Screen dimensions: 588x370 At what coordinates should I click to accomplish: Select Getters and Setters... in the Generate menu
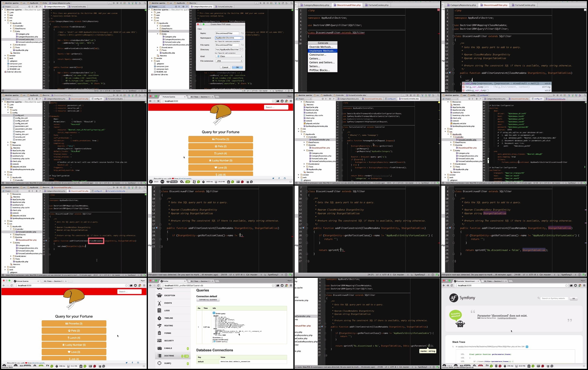click(322, 63)
